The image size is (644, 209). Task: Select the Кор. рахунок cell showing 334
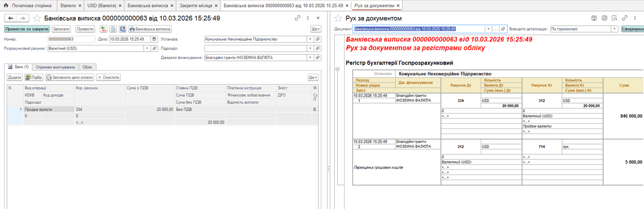100,110
